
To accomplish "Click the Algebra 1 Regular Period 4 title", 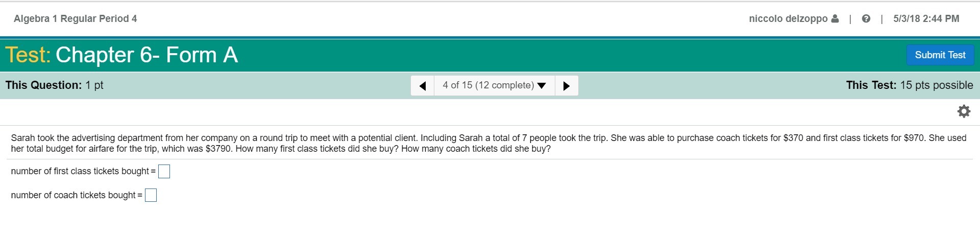I will [x=76, y=19].
